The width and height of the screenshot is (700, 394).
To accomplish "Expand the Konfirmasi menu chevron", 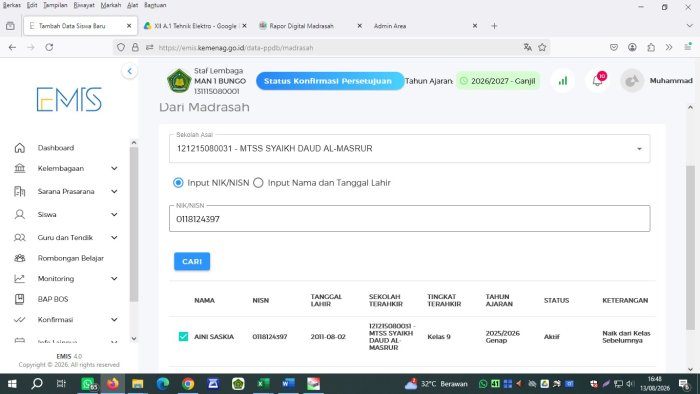I will click(x=114, y=319).
